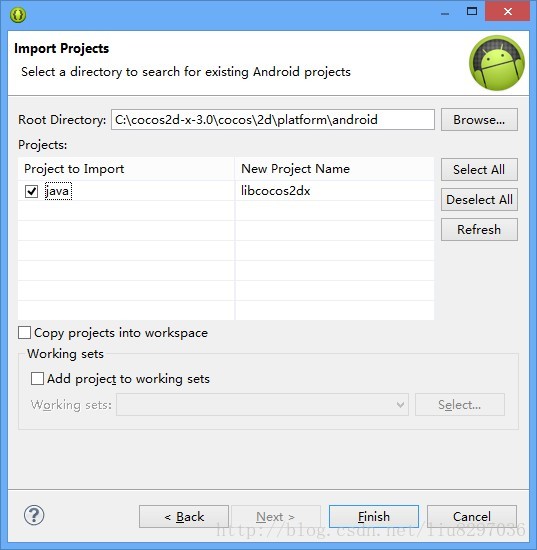Viewport: 537px width, 550px height.
Task: Click Deselect All button
Action: click(479, 200)
